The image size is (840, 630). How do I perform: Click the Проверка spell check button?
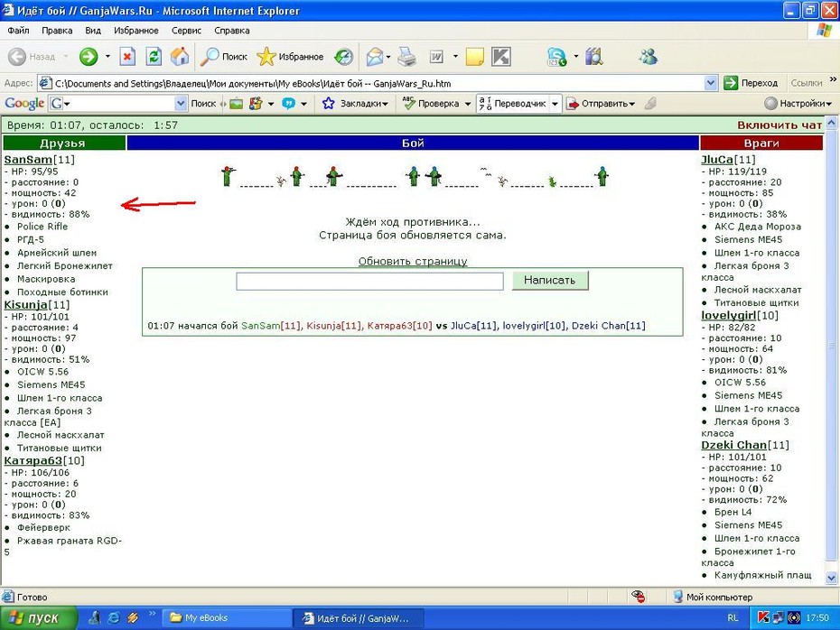431,103
